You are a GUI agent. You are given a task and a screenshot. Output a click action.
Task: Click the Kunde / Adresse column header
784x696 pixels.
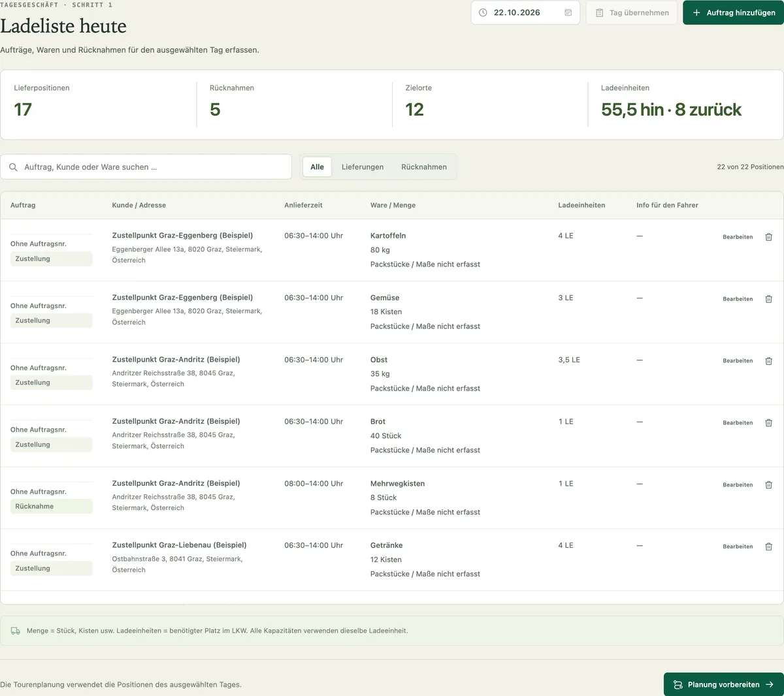tap(139, 205)
